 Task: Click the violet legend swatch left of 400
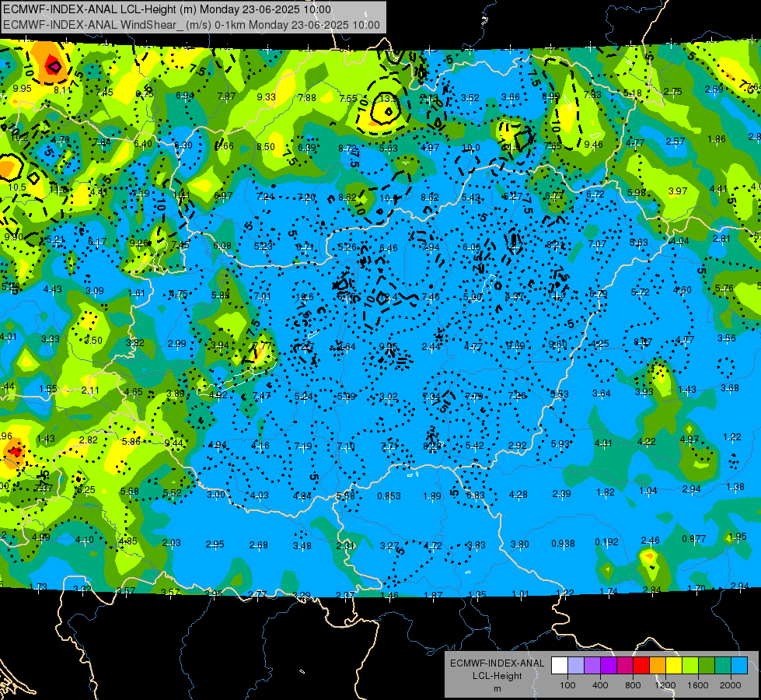592,665
